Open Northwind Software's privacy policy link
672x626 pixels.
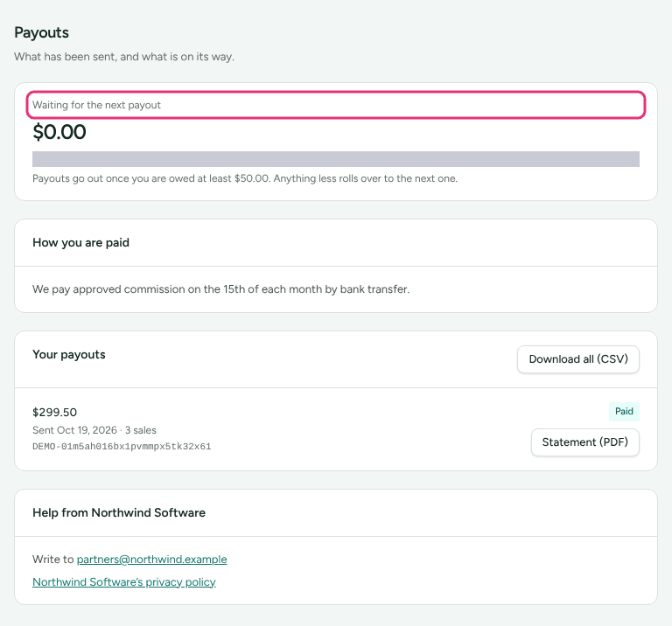pyautogui.click(x=124, y=582)
